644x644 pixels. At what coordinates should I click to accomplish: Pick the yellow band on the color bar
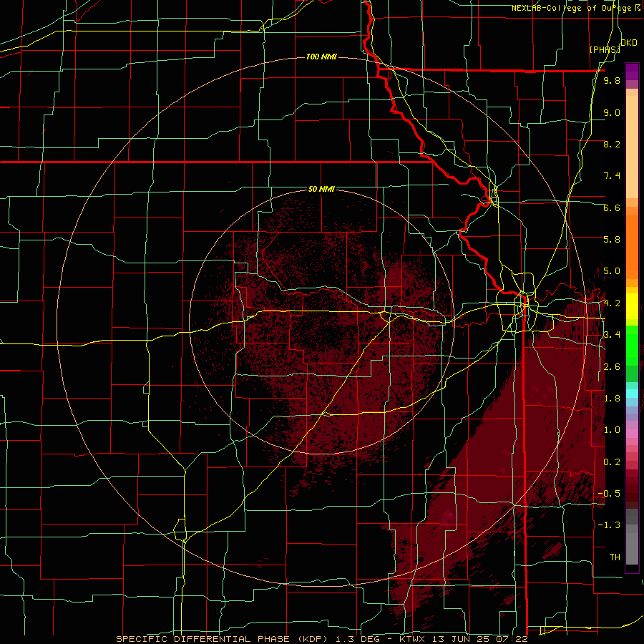tap(632, 306)
